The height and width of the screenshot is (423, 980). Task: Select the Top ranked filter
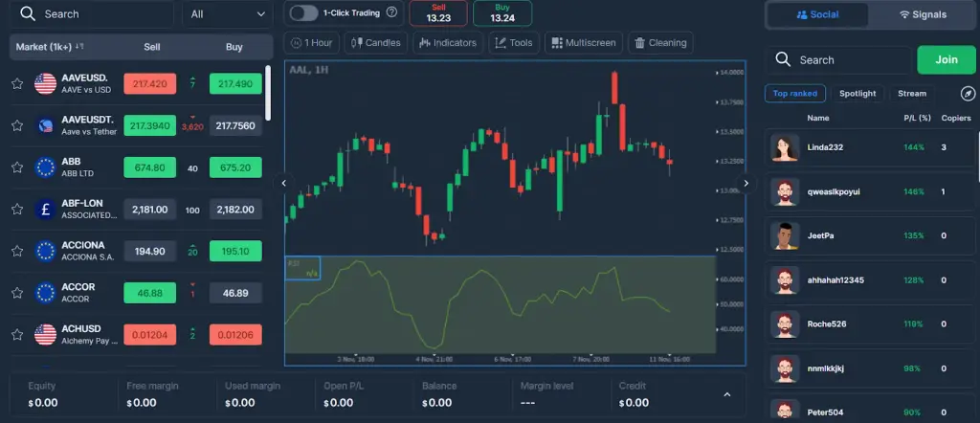click(795, 94)
